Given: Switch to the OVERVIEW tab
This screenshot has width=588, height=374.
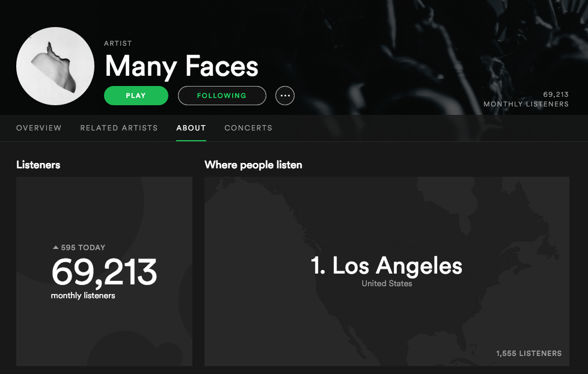Looking at the screenshot, I should tap(38, 128).
